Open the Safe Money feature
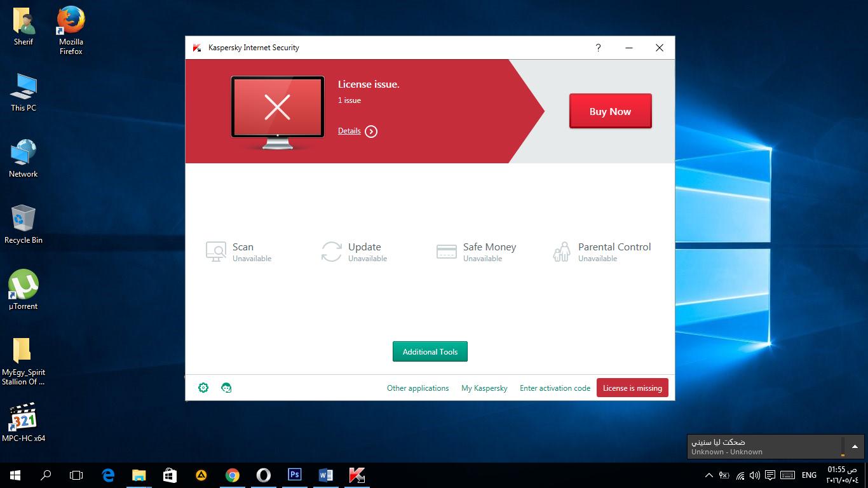 click(x=476, y=252)
